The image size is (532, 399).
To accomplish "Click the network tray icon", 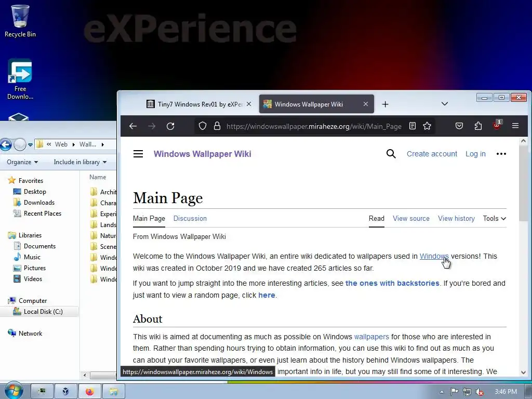I will (467, 392).
